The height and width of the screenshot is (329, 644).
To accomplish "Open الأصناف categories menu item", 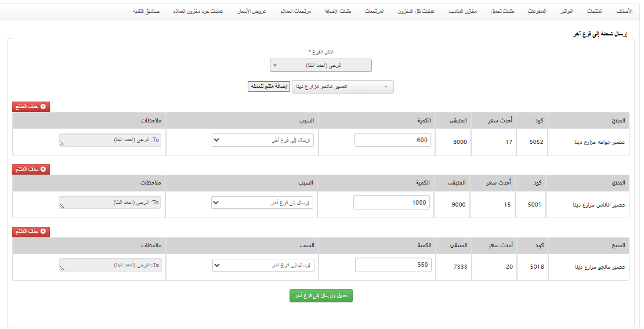I will coord(624,11).
